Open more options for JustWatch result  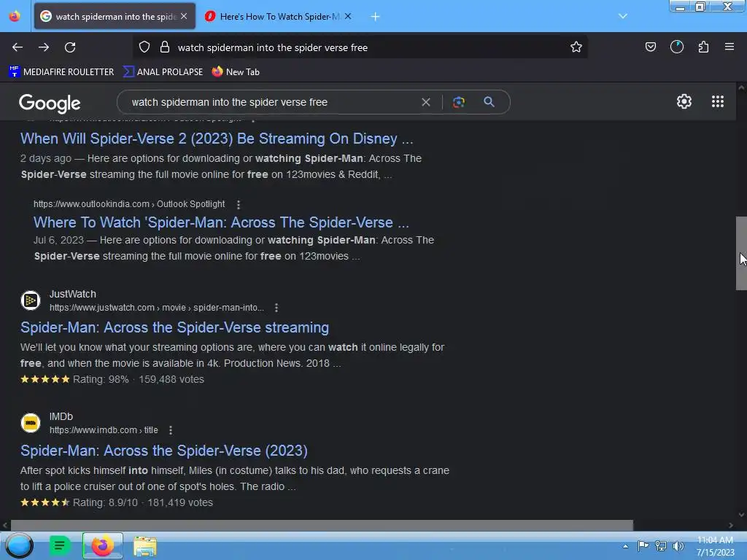[276, 308]
